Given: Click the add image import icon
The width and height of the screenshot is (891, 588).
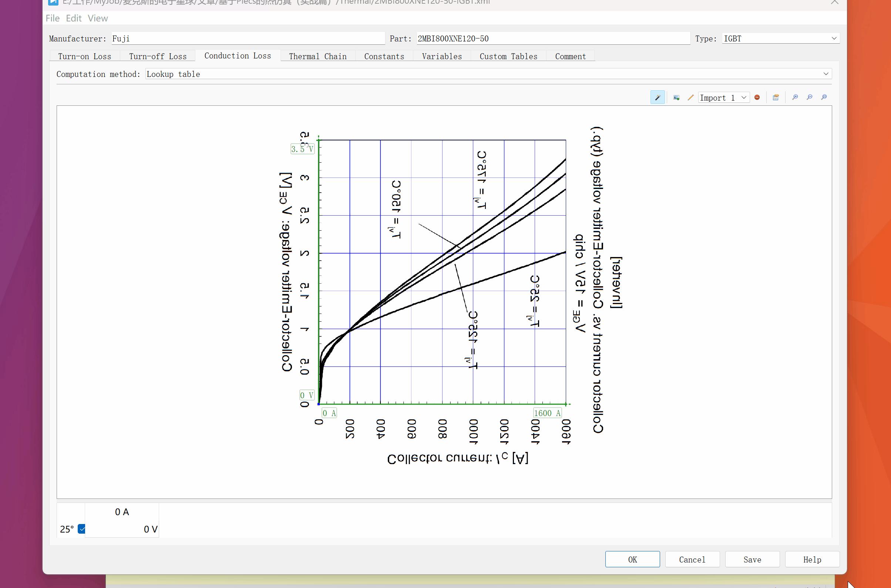Looking at the screenshot, I should pyautogui.click(x=676, y=98).
